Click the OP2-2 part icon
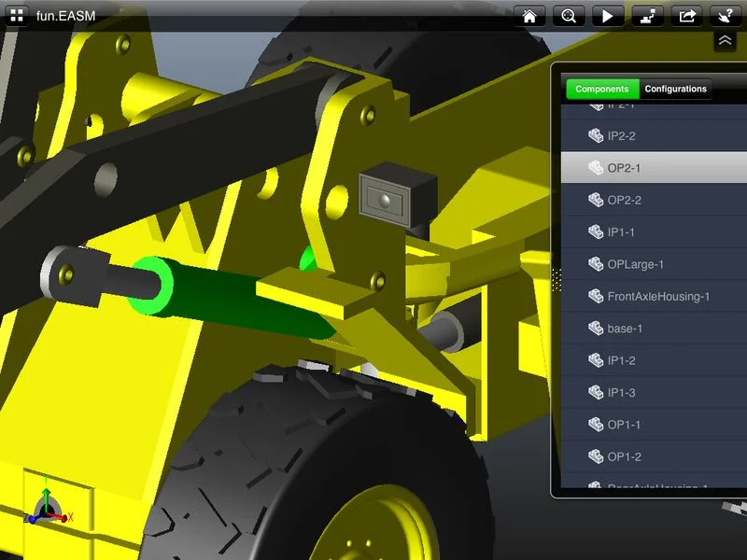747x560 pixels. pyautogui.click(x=596, y=200)
